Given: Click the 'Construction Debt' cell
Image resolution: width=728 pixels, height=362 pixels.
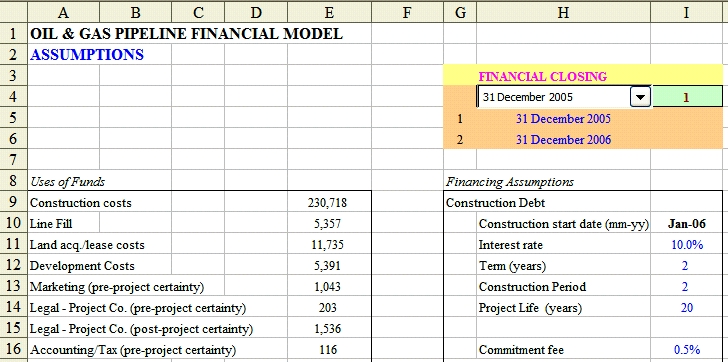Looking at the screenshot, I should (x=495, y=203).
